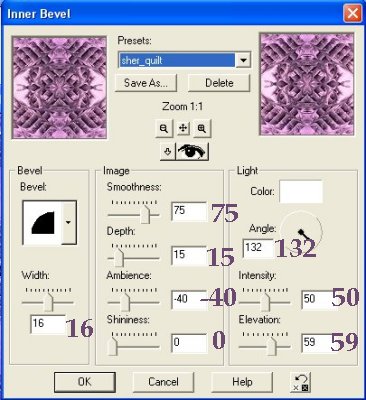
Task: Click the eye proof preview button
Action: click(192, 152)
